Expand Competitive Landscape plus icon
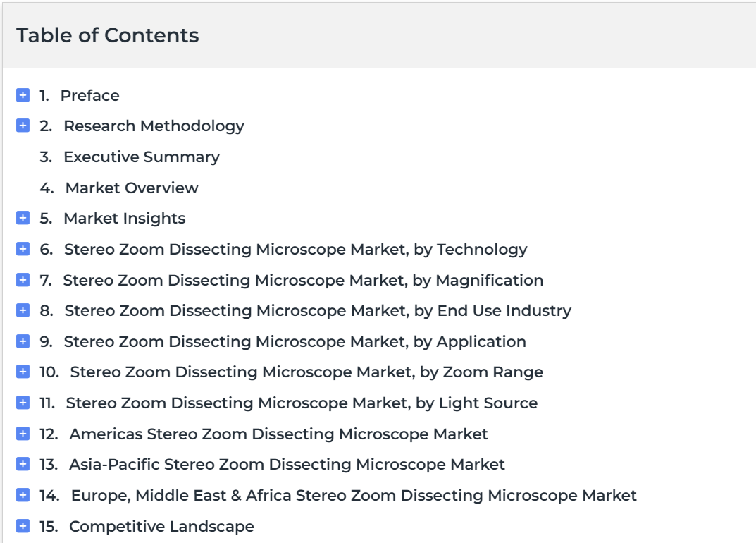 23,525
